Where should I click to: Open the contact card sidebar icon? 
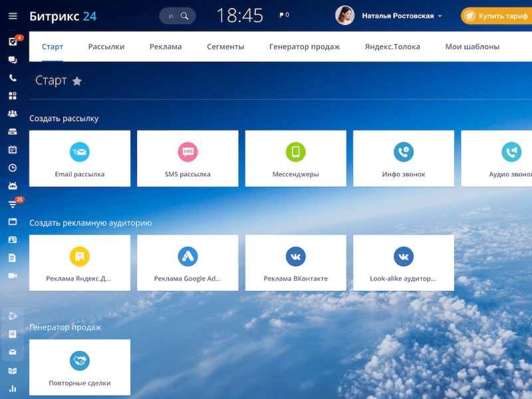pos(13,239)
